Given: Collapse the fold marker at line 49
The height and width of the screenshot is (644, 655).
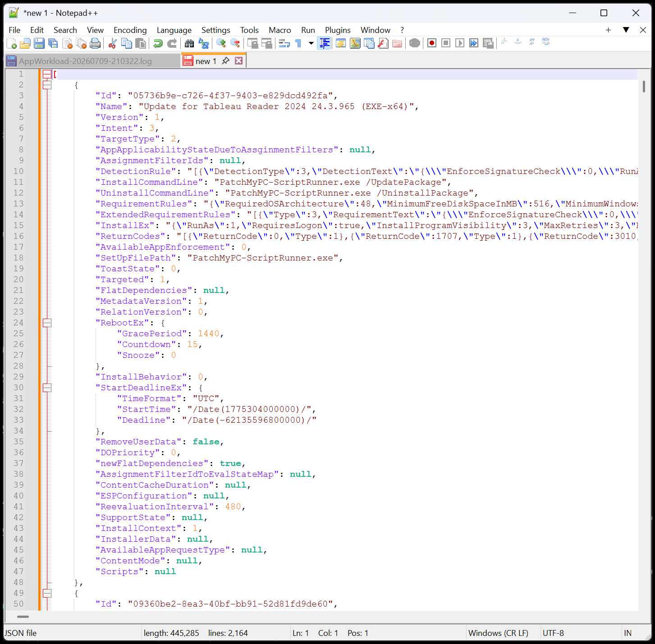Looking at the screenshot, I should pos(47,593).
